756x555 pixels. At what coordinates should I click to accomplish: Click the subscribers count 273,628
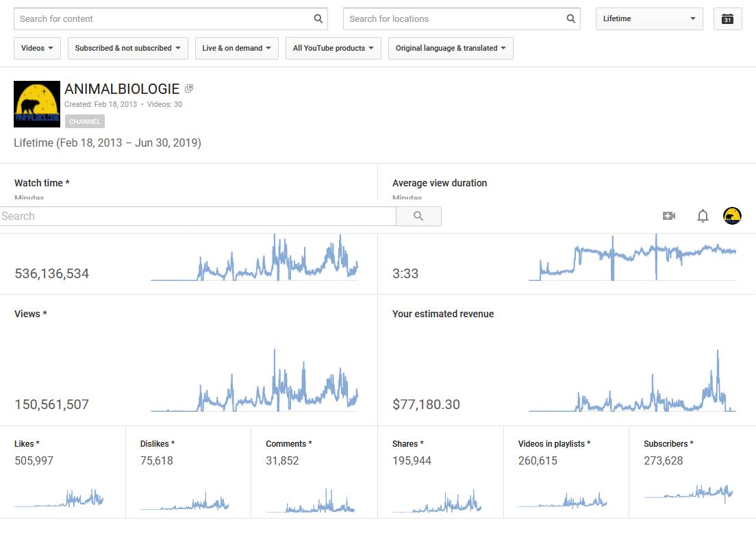click(x=664, y=460)
